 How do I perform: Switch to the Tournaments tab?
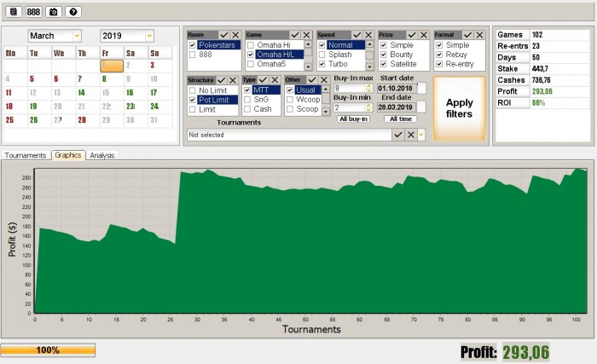click(26, 155)
